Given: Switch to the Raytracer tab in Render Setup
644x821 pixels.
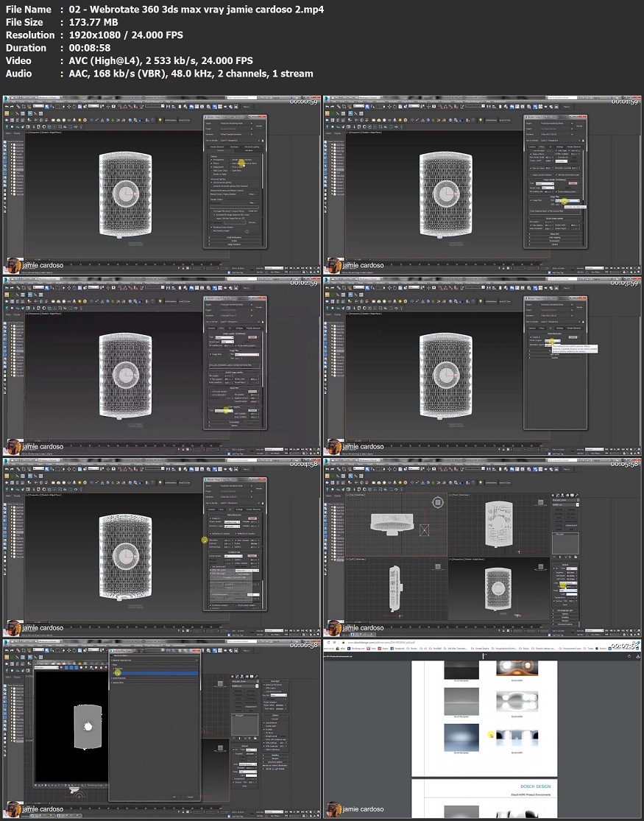Looking at the screenshot, I should [x=235, y=147].
